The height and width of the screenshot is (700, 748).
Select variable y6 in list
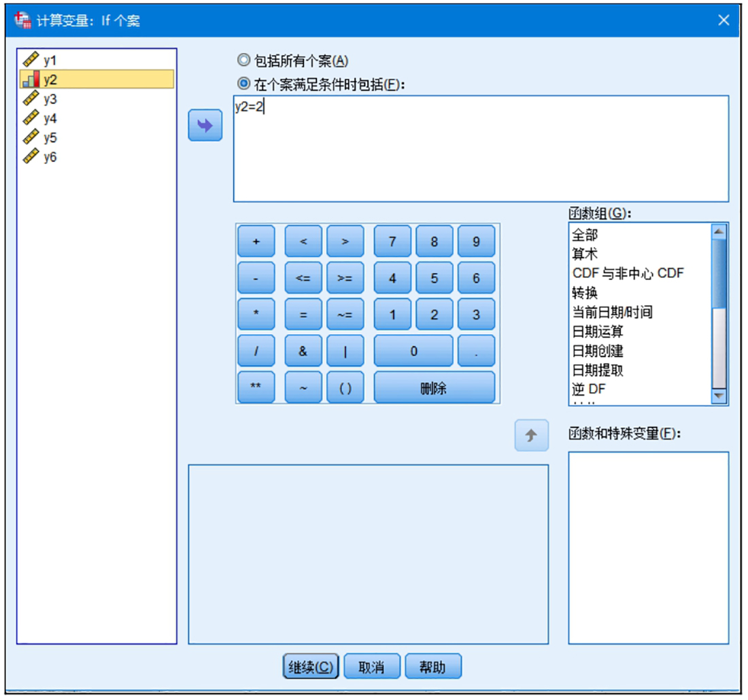pyautogui.click(x=97, y=156)
